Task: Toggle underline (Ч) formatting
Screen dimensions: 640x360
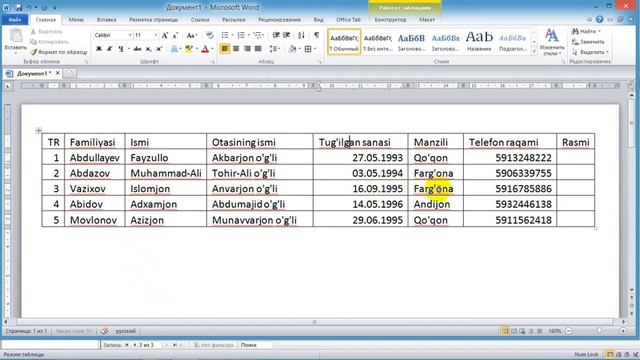Action: (x=120, y=49)
